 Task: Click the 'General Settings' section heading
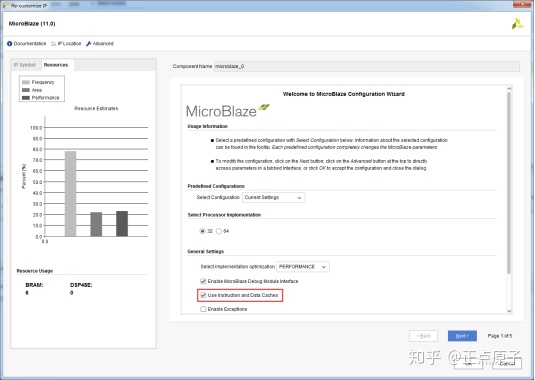click(x=205, y=251)
